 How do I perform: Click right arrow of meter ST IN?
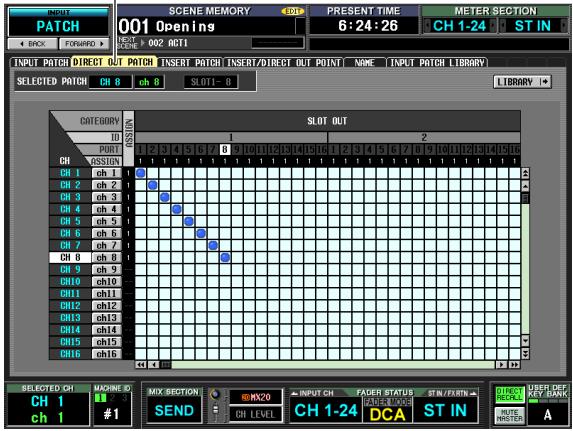pyautogui.click(x=564, y=26)
